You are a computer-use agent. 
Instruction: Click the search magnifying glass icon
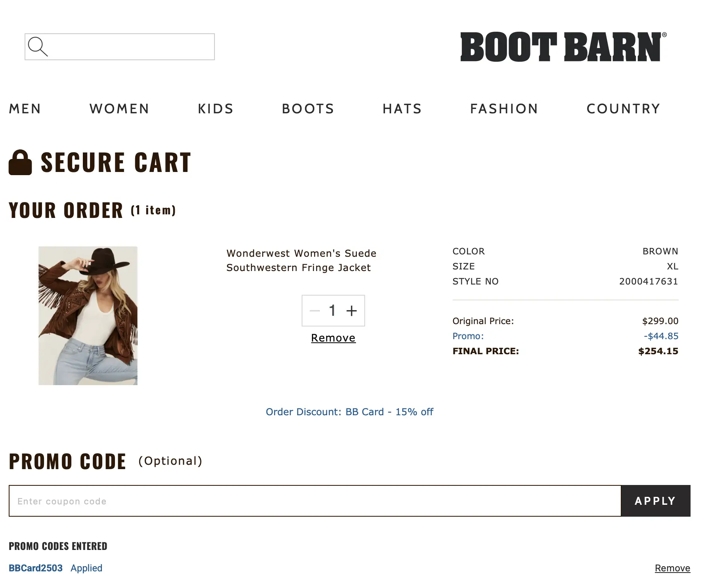click(38, 47)
